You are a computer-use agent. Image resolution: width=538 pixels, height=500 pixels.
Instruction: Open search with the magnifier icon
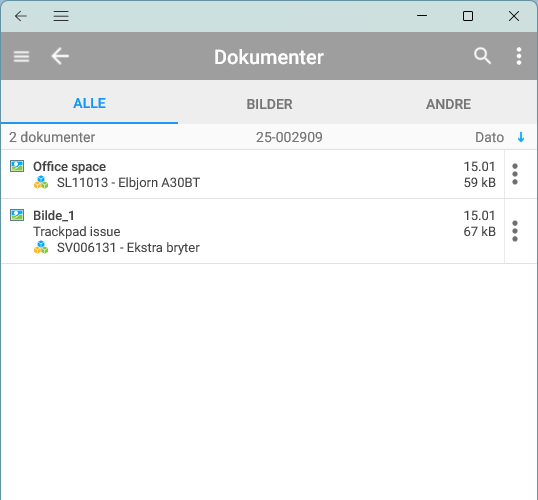click(x=482, y=56)
